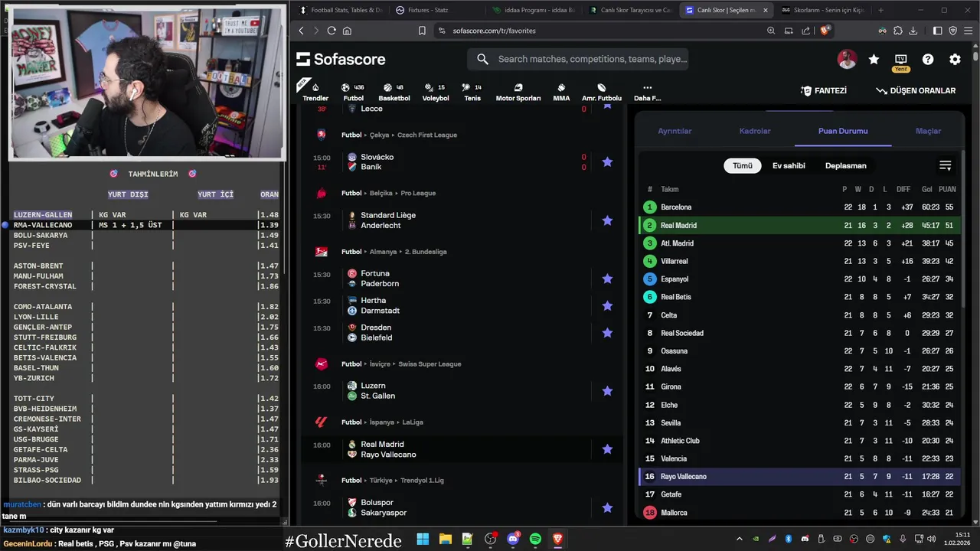The height and width of the screenshot is (551, 980).
Task: Open Discord from the taskbar
Action: pos(513,539)
